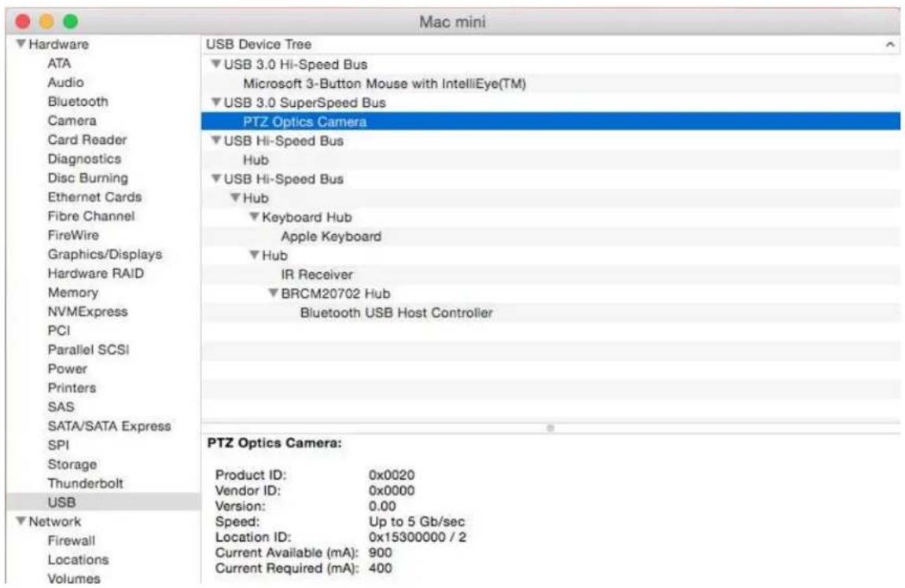Screen dimensions: 905x588
Task: Collapse the Network section triangle
Action: (21, 521)
